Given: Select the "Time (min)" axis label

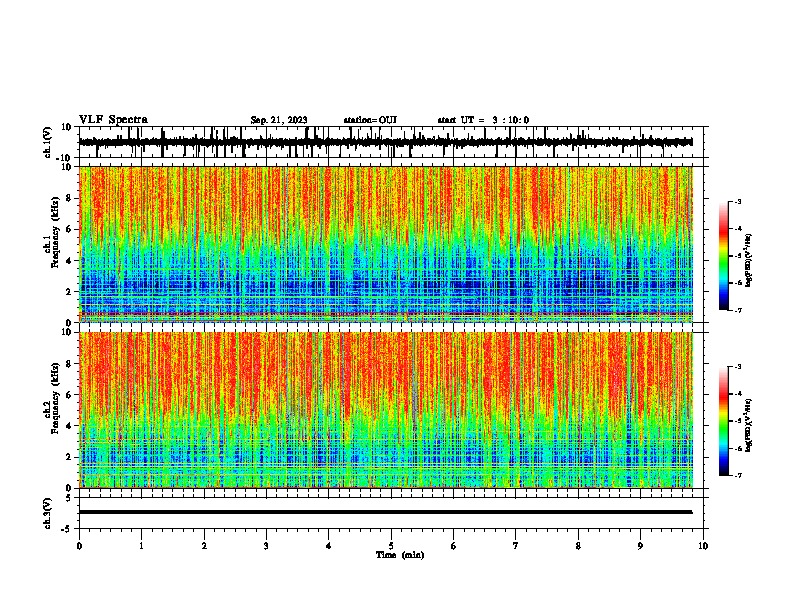Looking at the screenshot, I should click(x=400, y=555).
